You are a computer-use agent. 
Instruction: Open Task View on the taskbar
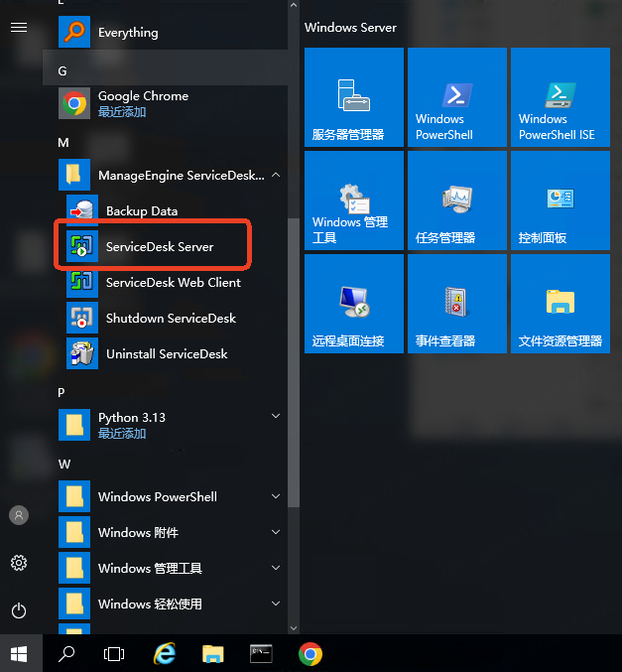(x=114, y=654)
